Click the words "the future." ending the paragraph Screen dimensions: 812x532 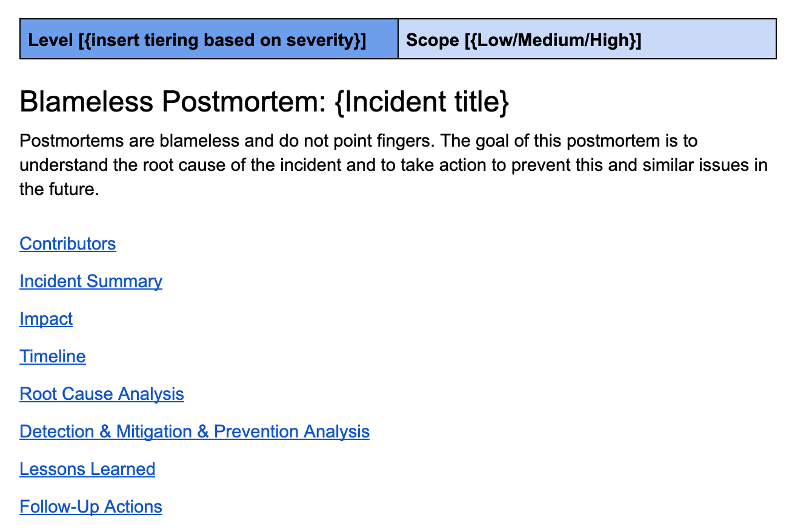point(59,190)
